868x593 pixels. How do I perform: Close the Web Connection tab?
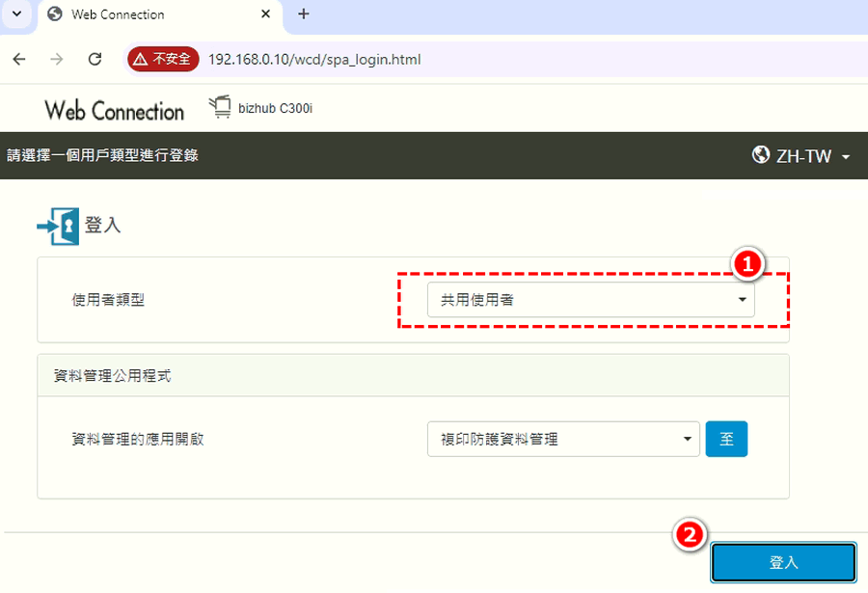[263, 14]
